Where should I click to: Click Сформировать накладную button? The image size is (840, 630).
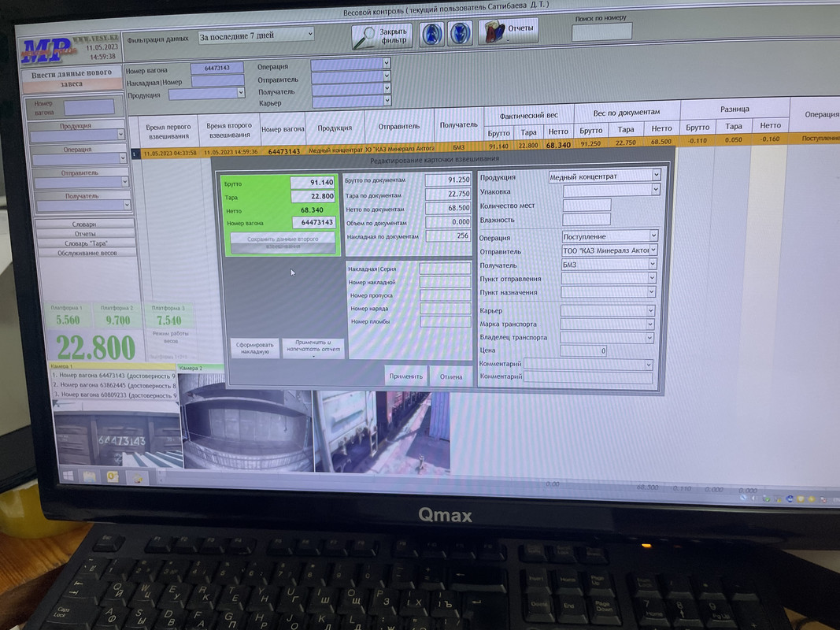click(255, 348)
